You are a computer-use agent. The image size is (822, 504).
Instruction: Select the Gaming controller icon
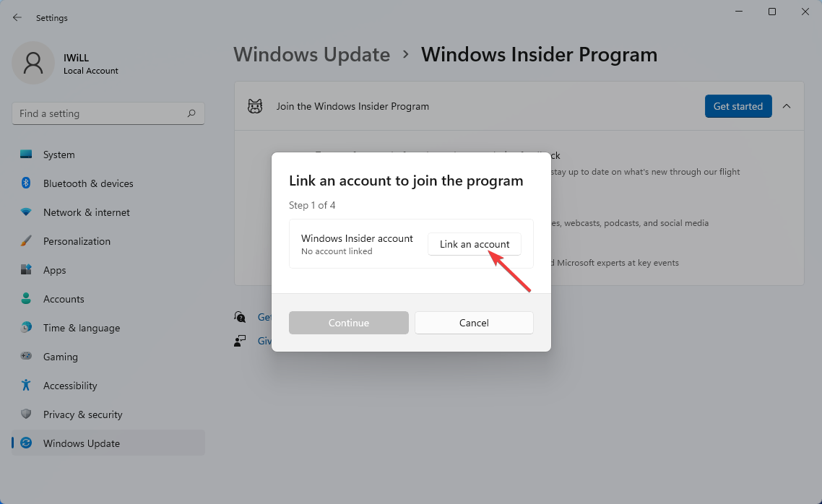[26, 356]
